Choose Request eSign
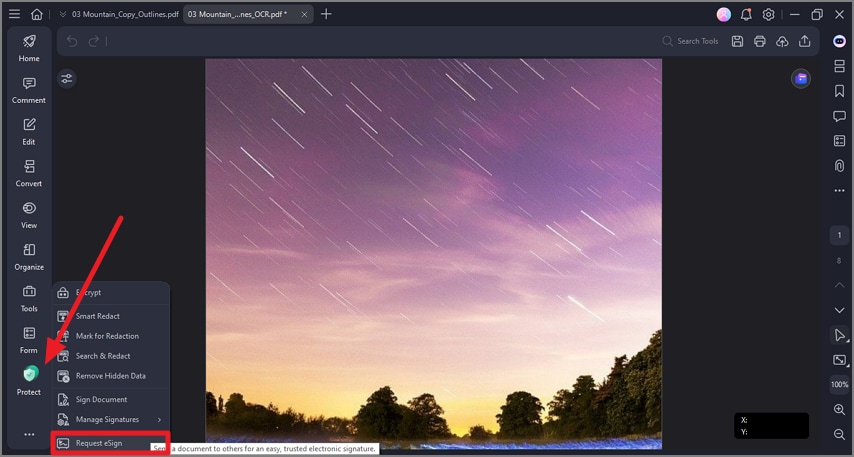 111,443
